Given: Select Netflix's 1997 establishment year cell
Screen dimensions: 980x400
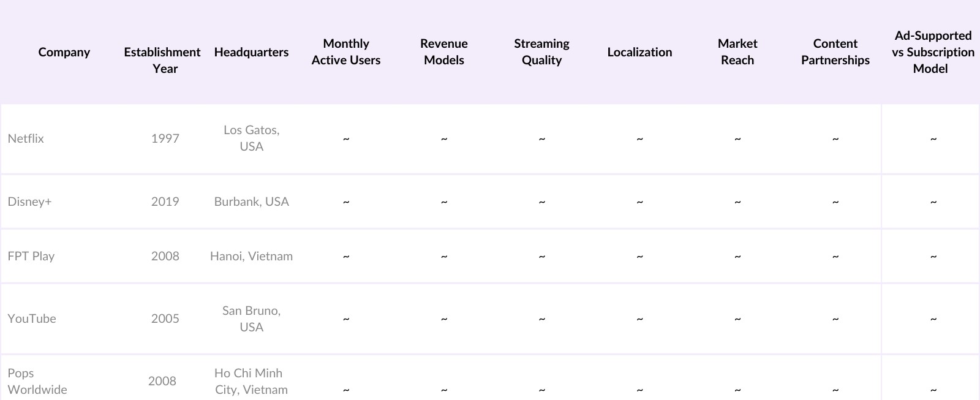Looking at the screenshot, I should [165, 138].
